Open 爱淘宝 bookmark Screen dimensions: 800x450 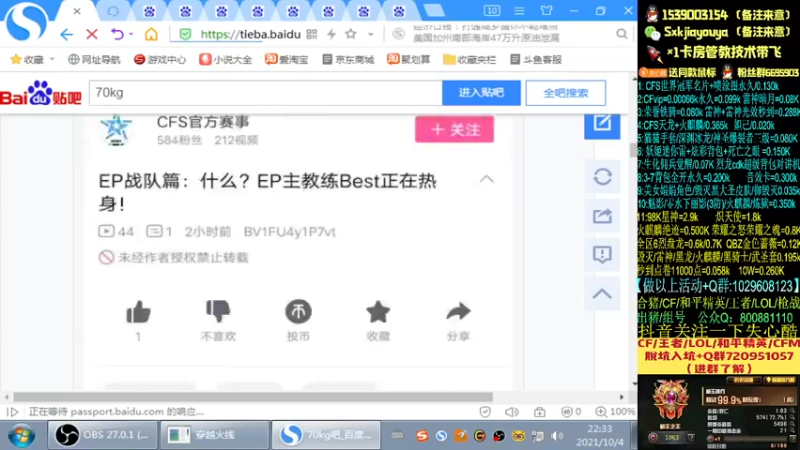pyautogui.click(x=286, y=60)
